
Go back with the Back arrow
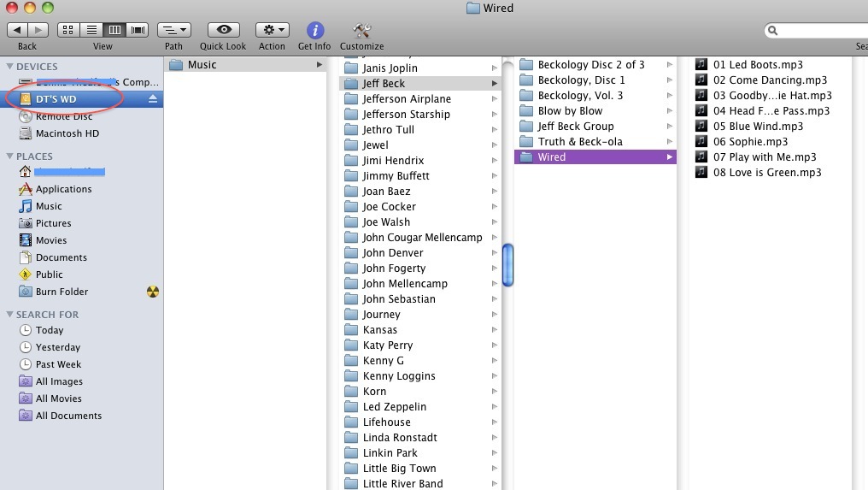pos(17,29)
